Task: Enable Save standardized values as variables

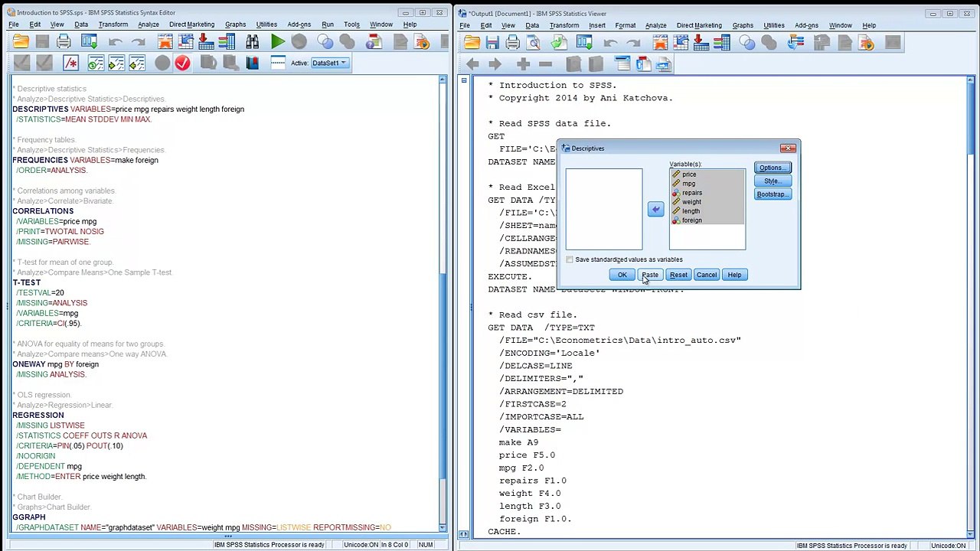Action: 570,260
